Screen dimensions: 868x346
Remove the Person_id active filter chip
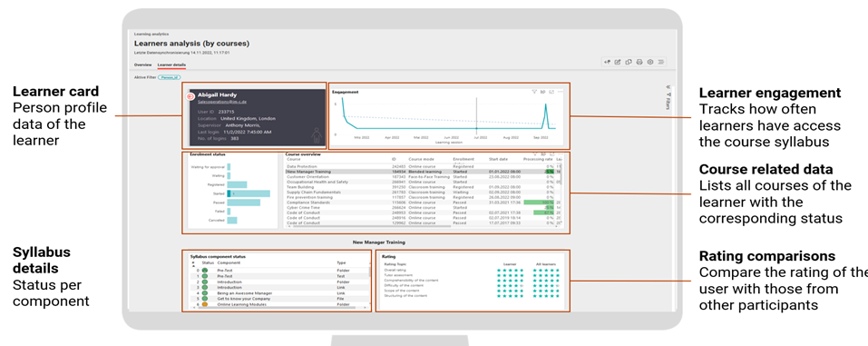point(170,77)
